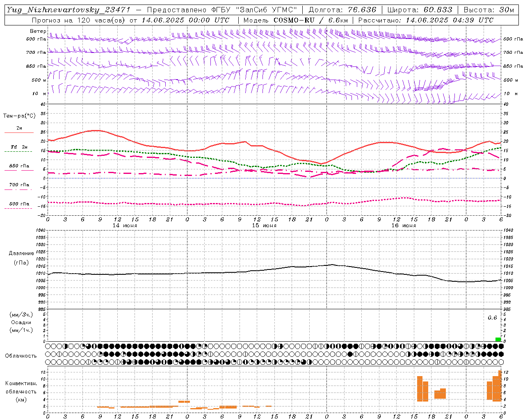Click the 'Облачность' cloudiness label
The height and width of the screenshot is (420, 525).
click(x=21, y=356)
